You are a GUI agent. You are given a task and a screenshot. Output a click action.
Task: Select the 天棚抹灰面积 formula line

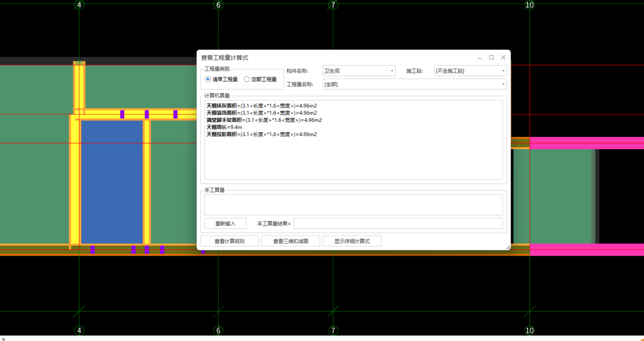(x=262, y=106)
